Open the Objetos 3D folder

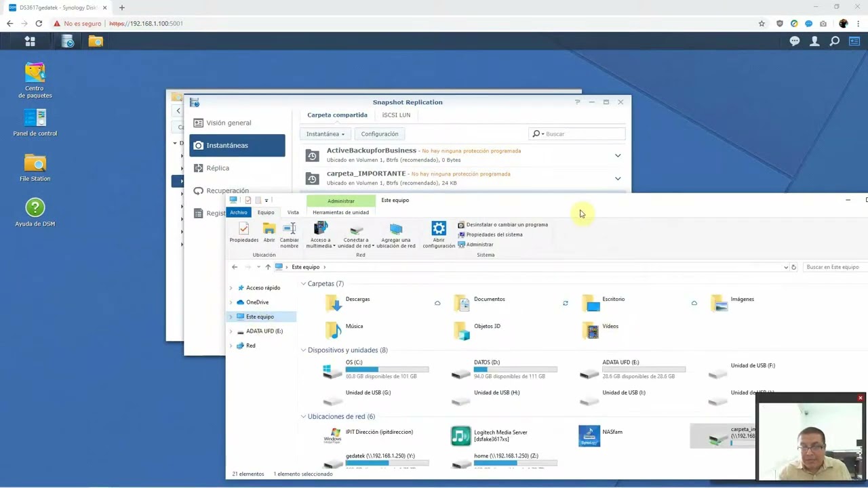click(x=477, y=329)
